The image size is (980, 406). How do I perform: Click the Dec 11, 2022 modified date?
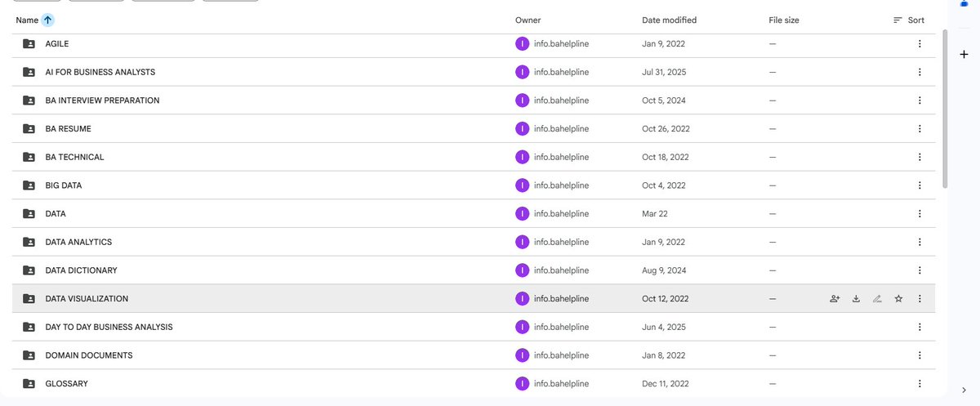pyautogui.click(x=666, y=384)
